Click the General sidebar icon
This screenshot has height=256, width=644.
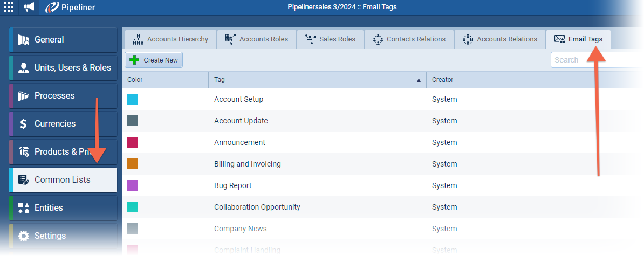pyautogui.click(x=24, y=40)
